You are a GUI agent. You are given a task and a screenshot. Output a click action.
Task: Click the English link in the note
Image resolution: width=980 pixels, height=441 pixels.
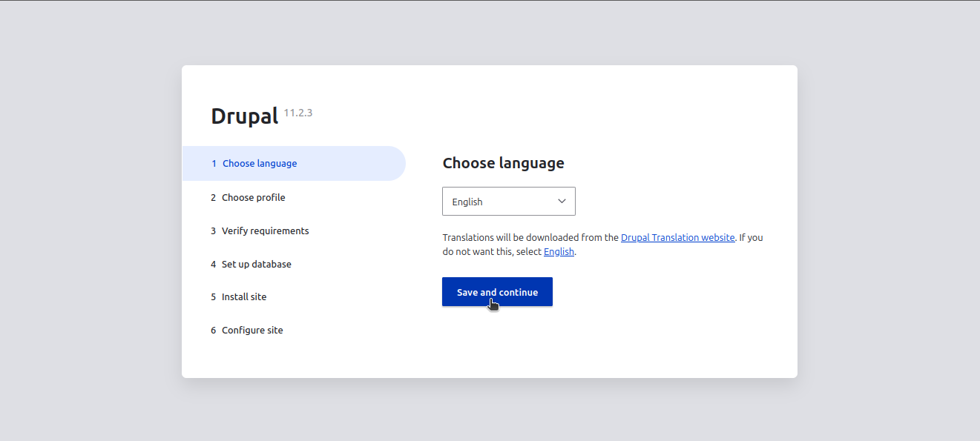coord(559,251)
